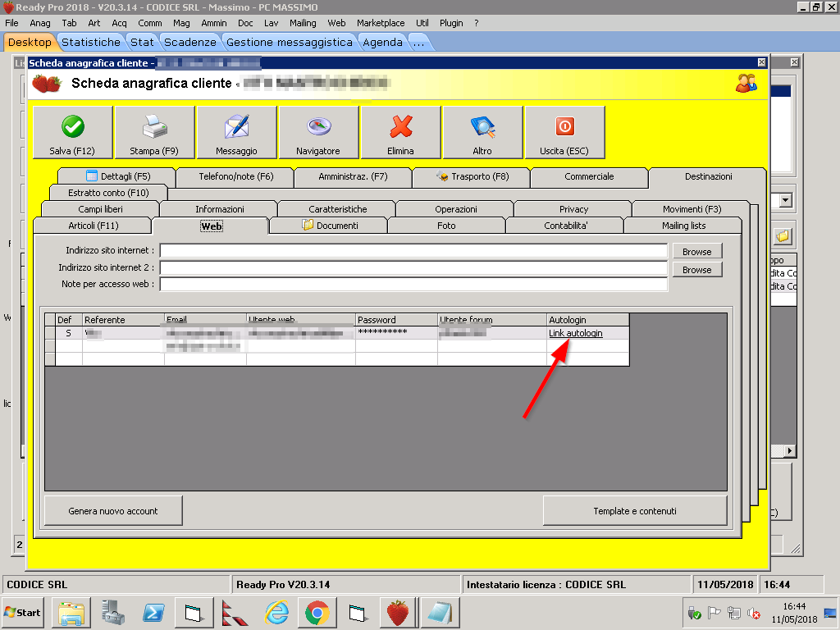Select the Mailing lists tab

pyautogui.click(x=683, y=226)
